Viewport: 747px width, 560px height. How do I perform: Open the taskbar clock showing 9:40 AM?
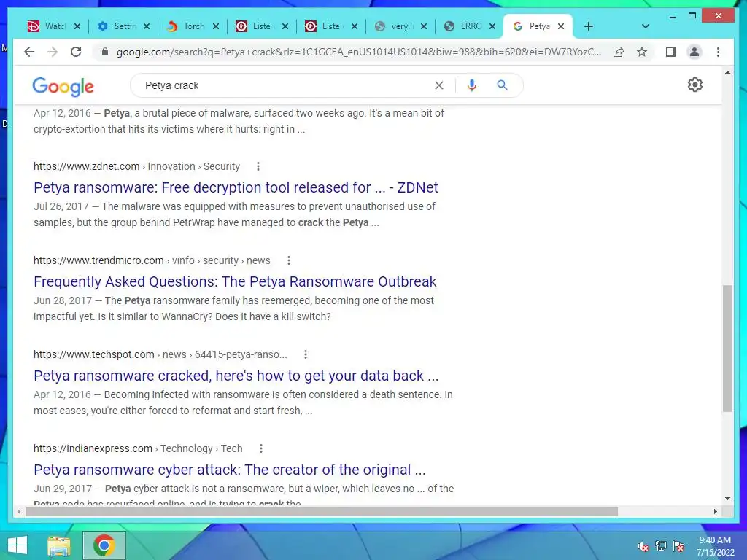(x=715, y=546)
